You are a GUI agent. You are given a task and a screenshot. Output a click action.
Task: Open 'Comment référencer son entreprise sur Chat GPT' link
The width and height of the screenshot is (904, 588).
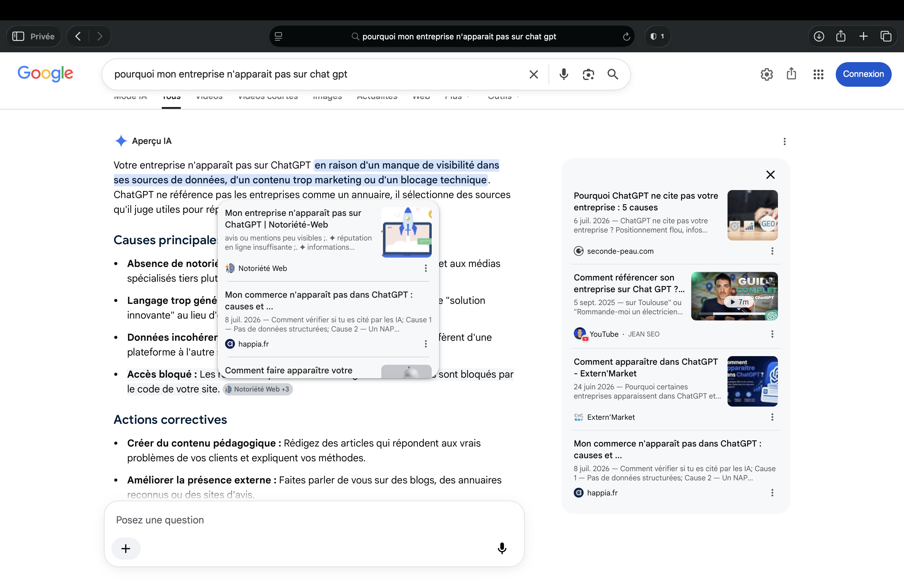tap(629, 283)
